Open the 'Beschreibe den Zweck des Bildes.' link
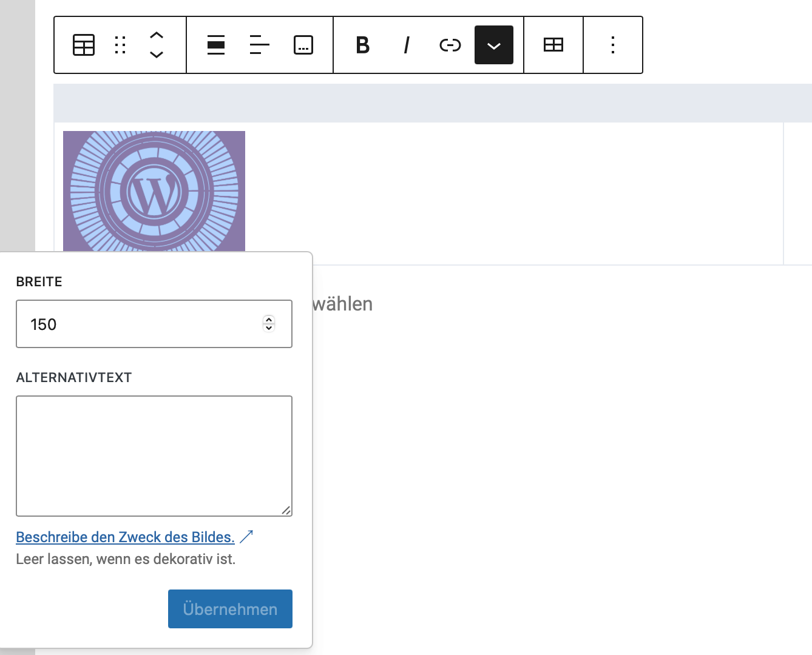812x655 pixels. click(125, 537)
